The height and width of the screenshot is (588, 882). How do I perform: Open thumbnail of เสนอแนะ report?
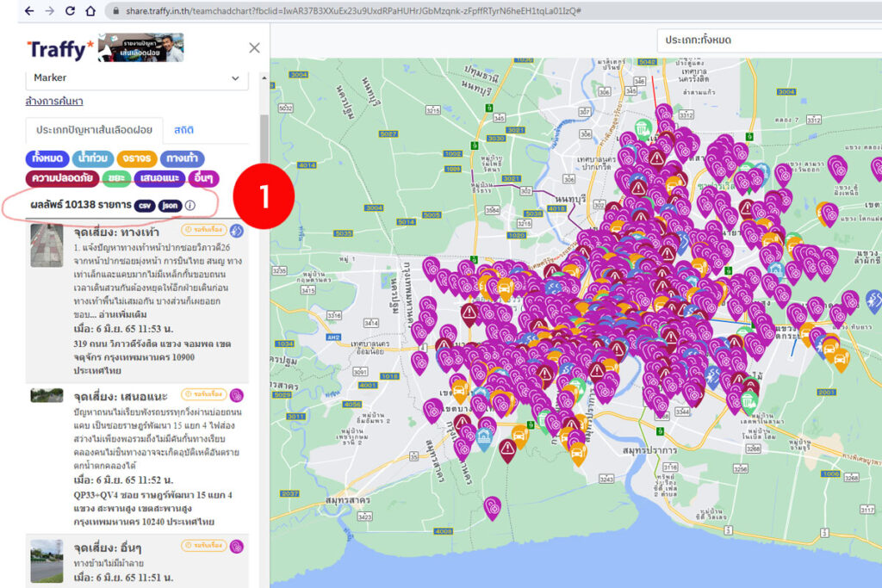click(47, 395)
